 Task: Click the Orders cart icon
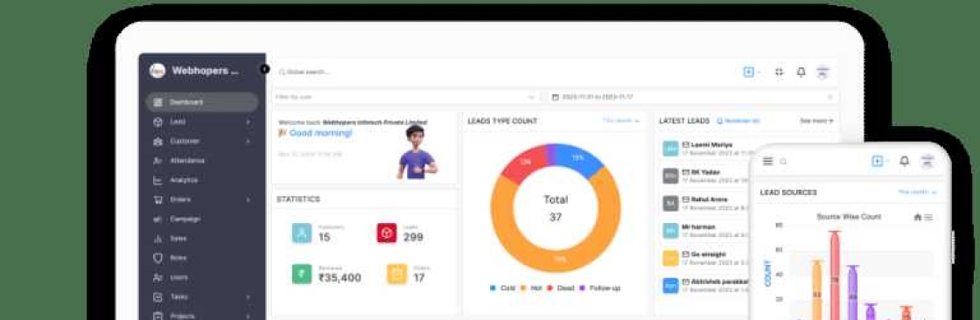point(157,200)
